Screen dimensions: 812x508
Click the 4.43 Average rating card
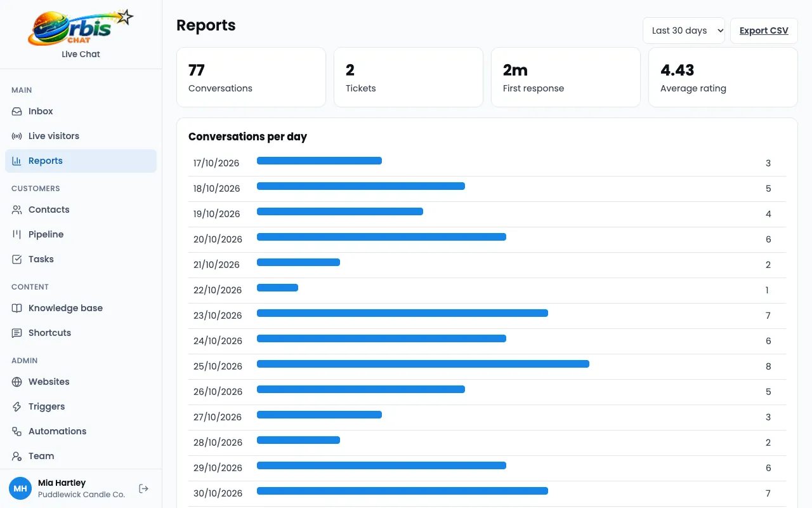(x=723, y=77)
